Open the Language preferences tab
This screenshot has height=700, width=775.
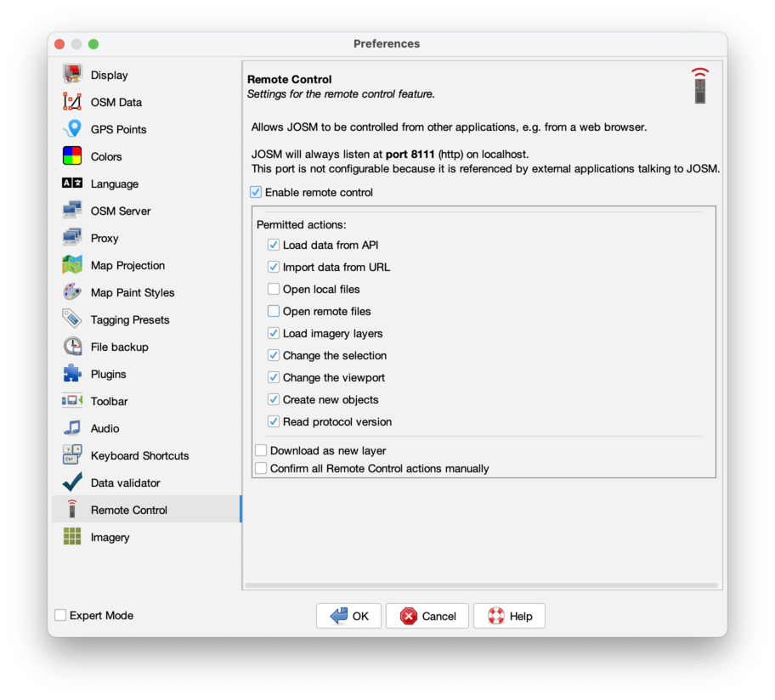(146, 183)
